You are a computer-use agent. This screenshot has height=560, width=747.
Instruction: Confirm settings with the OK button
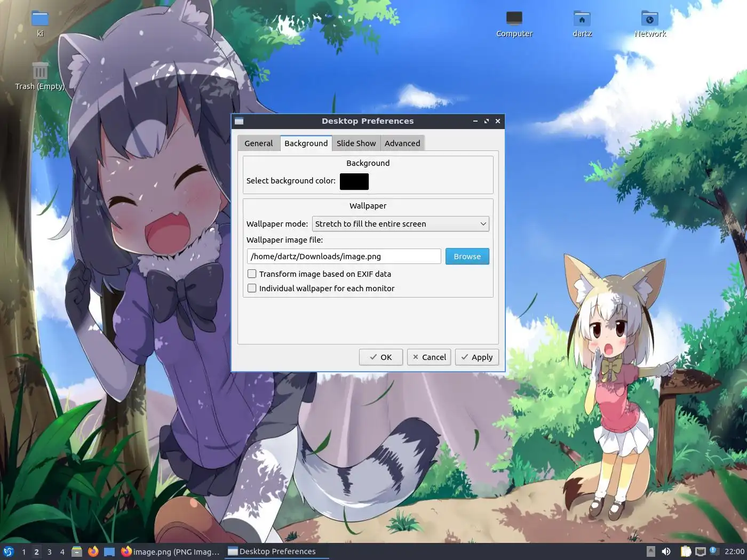[381, 357]
